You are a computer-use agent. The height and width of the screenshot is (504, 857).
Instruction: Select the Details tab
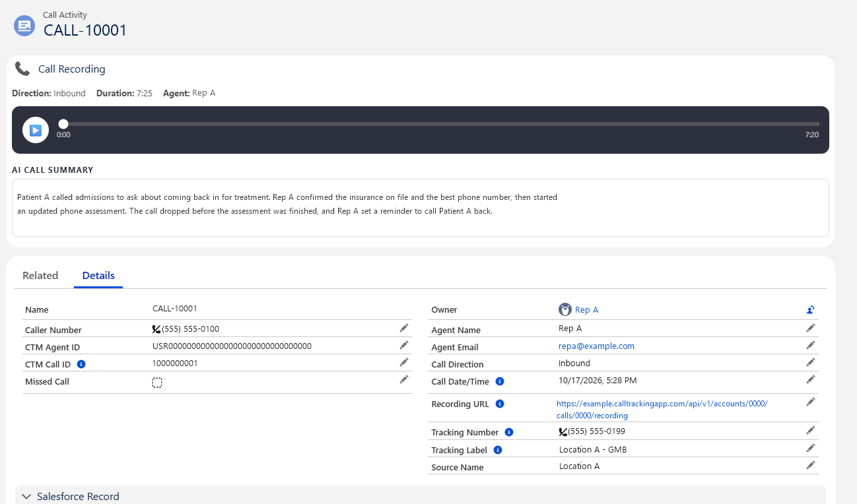(x=98, y=276)
